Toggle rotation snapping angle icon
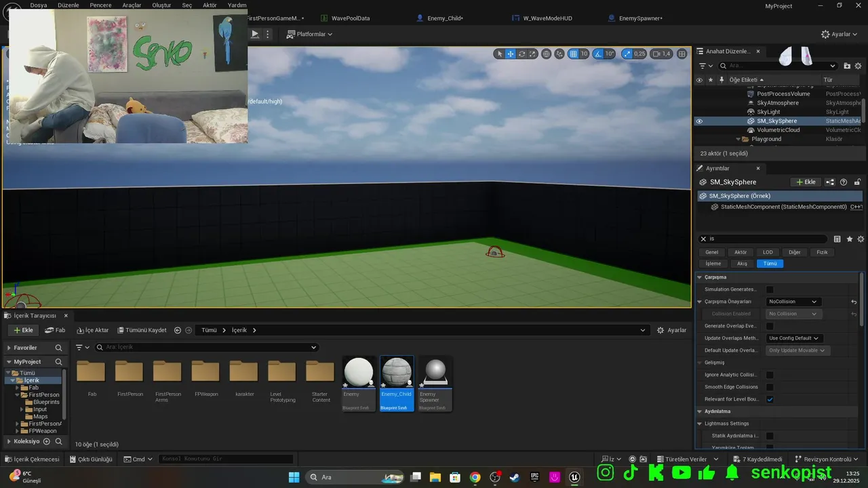This screenshot has width=868, height=488. pos(599,54)
